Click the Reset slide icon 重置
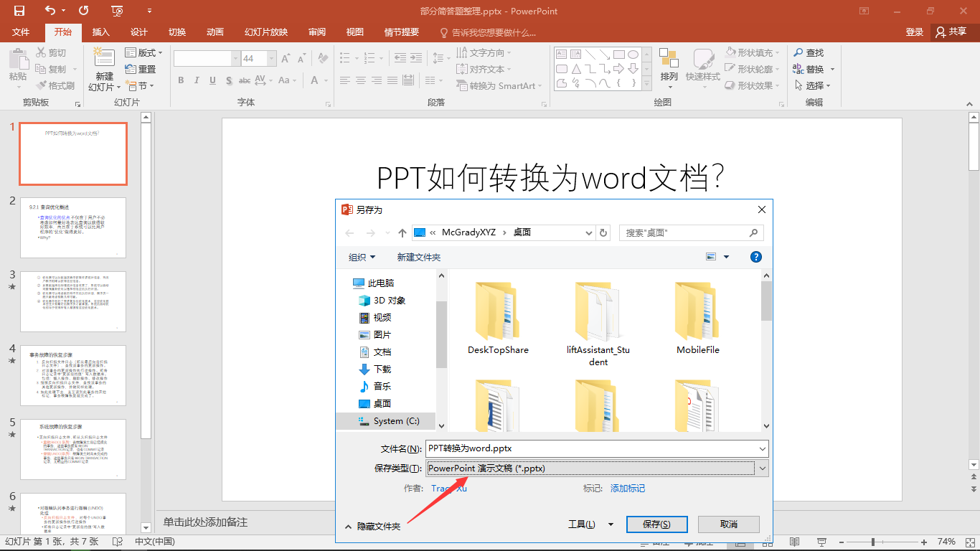 coord(131,69)
